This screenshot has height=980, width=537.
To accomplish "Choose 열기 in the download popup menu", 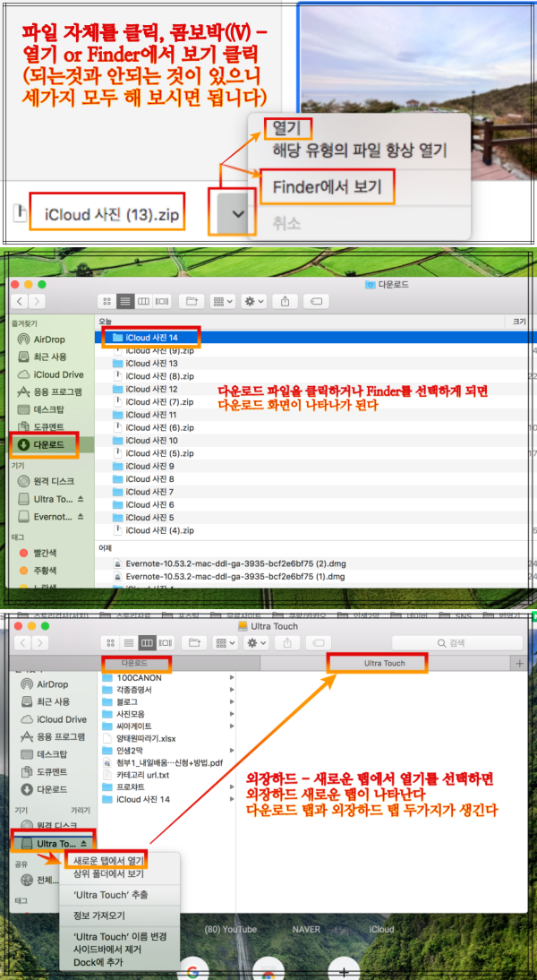I will click(287, 129).
